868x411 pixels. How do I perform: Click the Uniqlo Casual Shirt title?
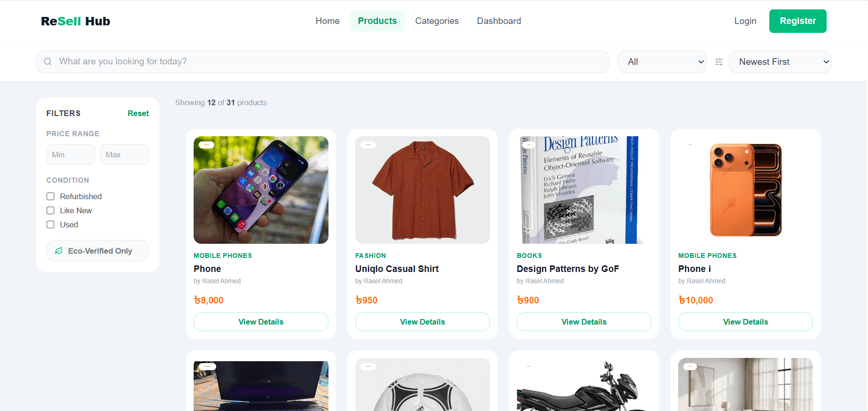click(397, 269)
